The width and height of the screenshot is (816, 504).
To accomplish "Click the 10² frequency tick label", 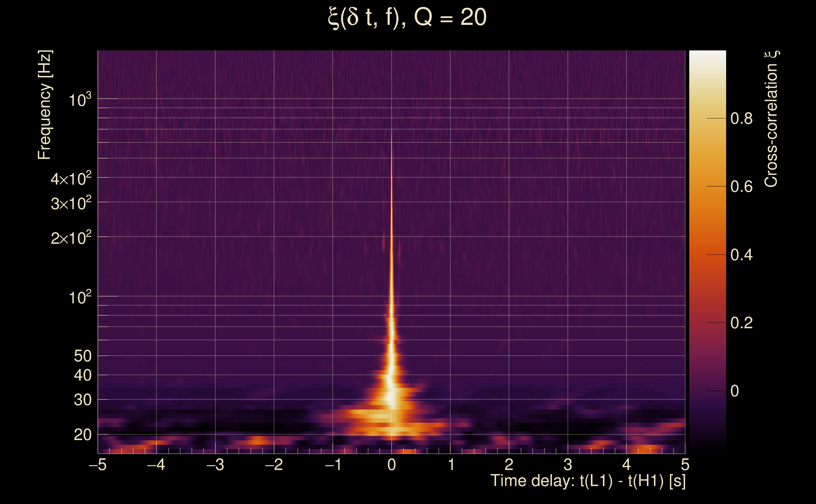I will click(79, 297).
